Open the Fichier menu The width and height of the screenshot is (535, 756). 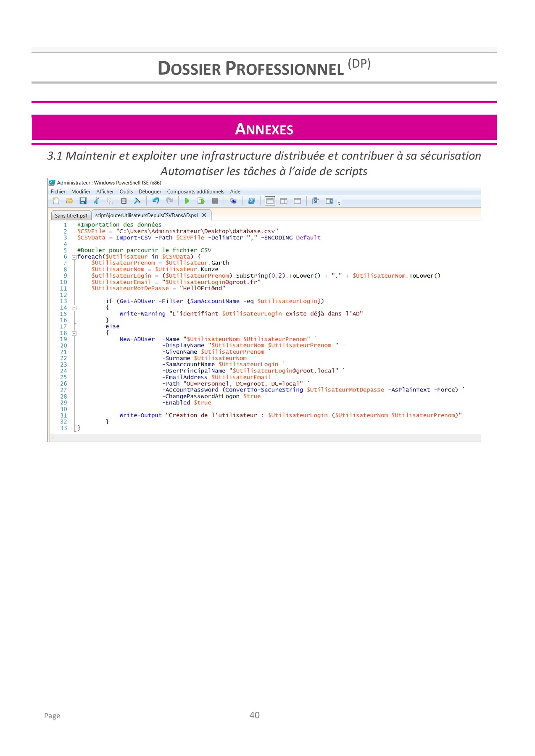[58, 192]
